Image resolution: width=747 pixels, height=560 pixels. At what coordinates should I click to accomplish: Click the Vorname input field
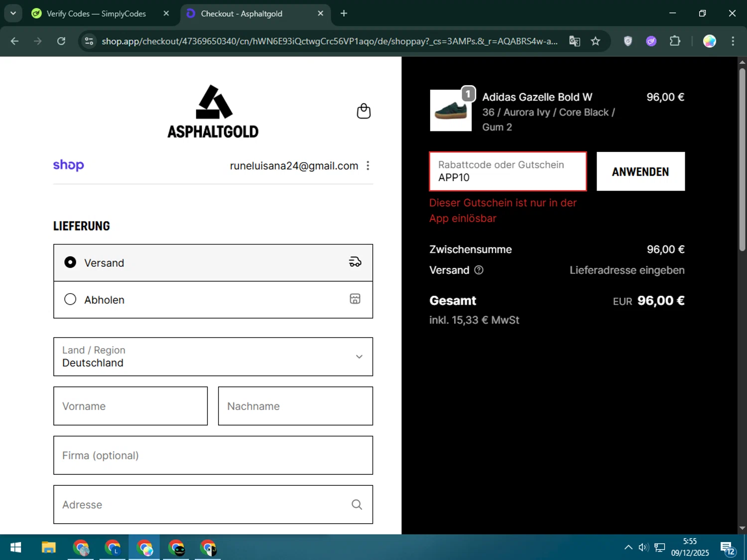point(130,406)
